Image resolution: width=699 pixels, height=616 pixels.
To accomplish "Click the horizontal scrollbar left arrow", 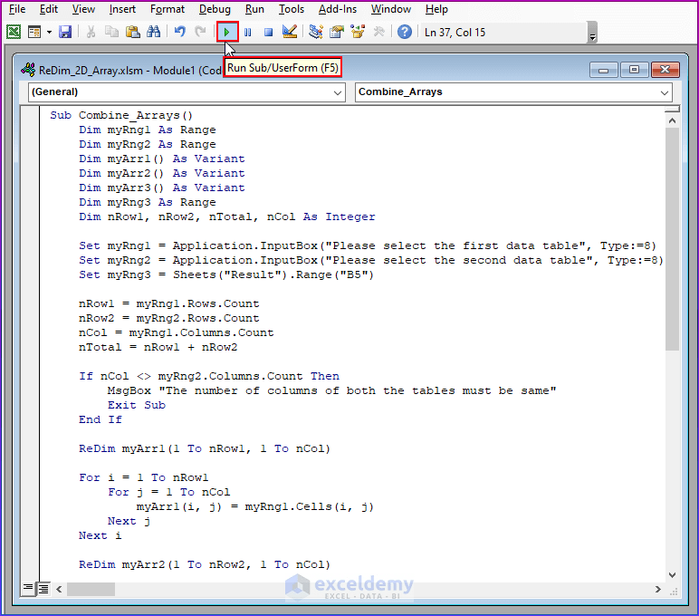I will coord(59,589).
